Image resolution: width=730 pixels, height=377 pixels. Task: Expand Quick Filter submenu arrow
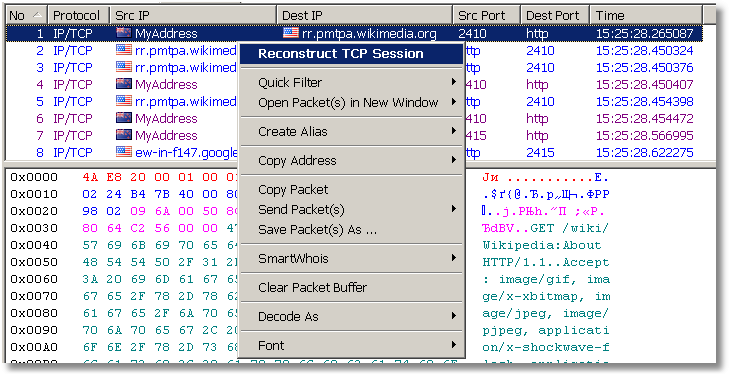click(x=453, y=82)
